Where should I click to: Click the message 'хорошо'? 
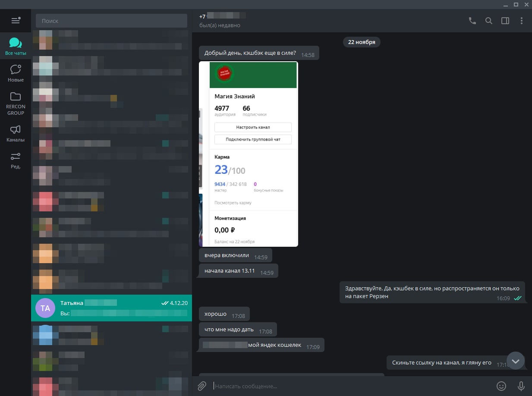224,314
